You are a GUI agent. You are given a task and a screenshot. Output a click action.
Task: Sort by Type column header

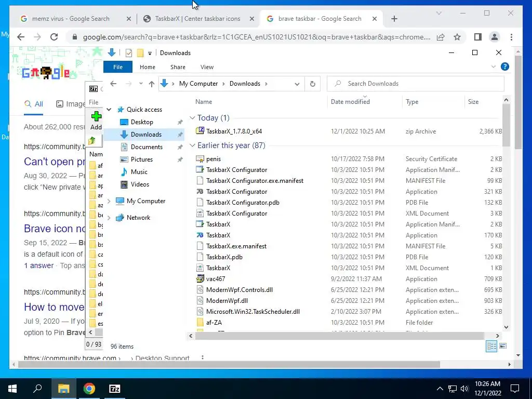pyautogui.click(x=412, y=102)
